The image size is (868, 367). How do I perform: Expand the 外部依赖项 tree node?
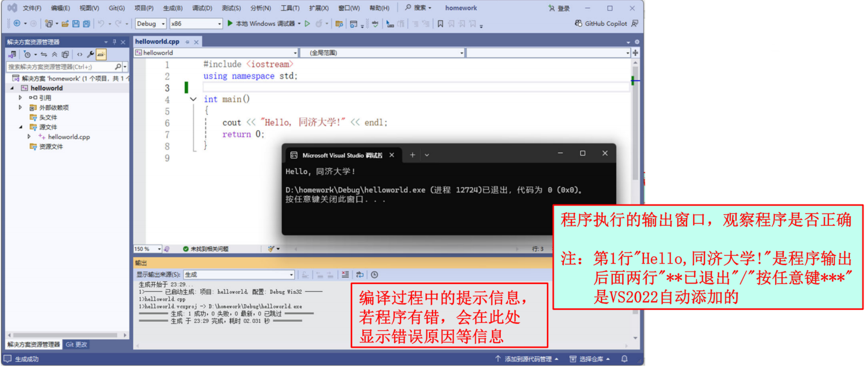pos(20,108)
